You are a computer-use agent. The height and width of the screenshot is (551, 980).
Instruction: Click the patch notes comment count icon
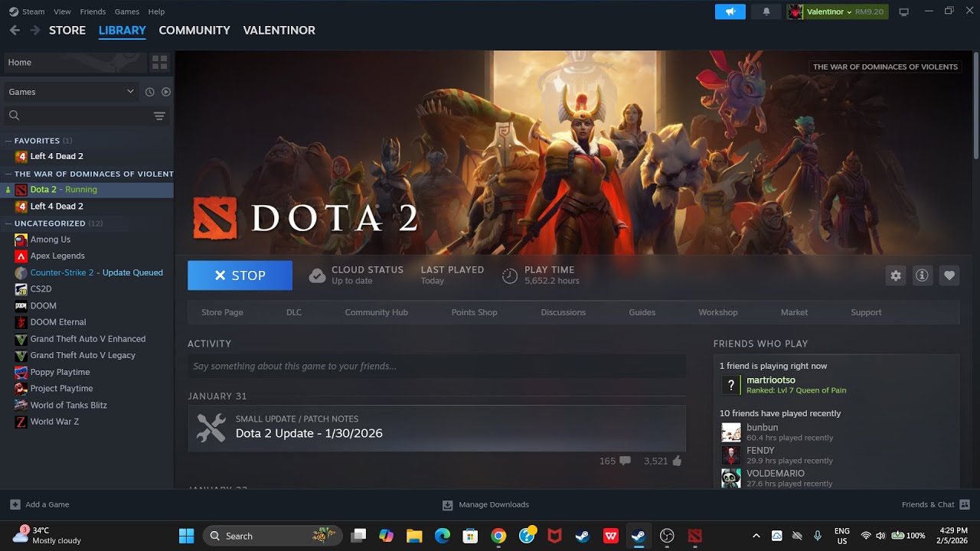click(x=625, y=461)
